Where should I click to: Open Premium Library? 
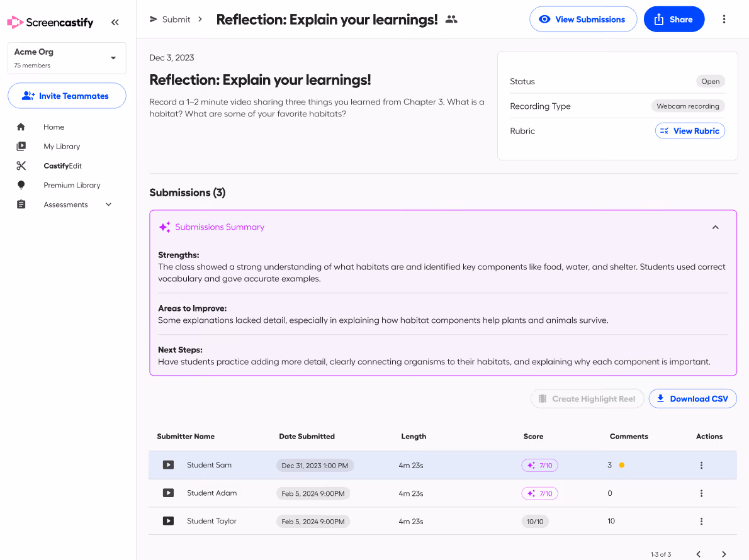(x=72, y=185)
